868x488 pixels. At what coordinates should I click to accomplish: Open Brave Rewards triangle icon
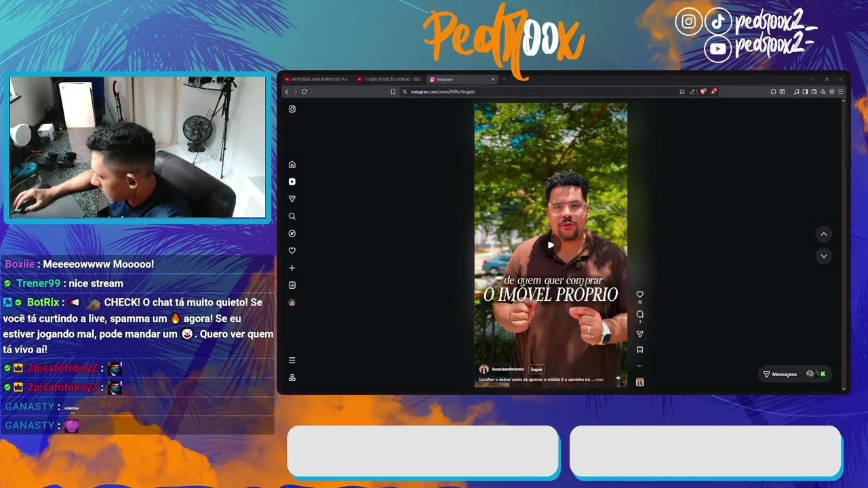point(713,91)
